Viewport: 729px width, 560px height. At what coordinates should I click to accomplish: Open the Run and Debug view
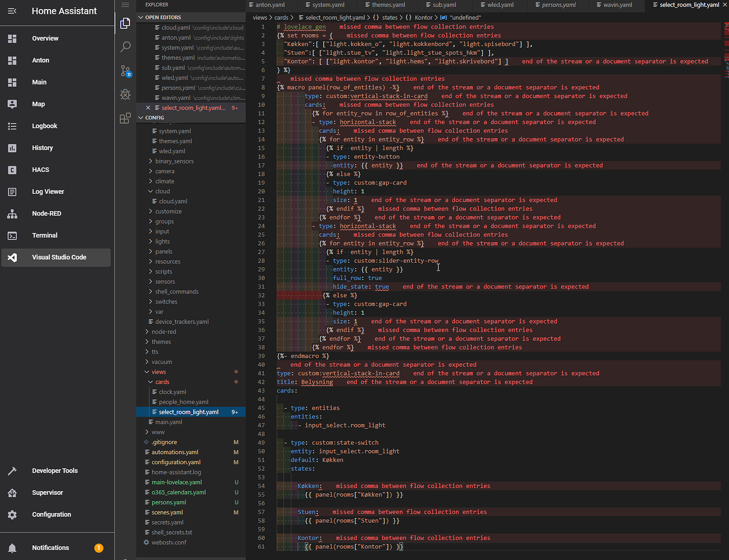125,95
